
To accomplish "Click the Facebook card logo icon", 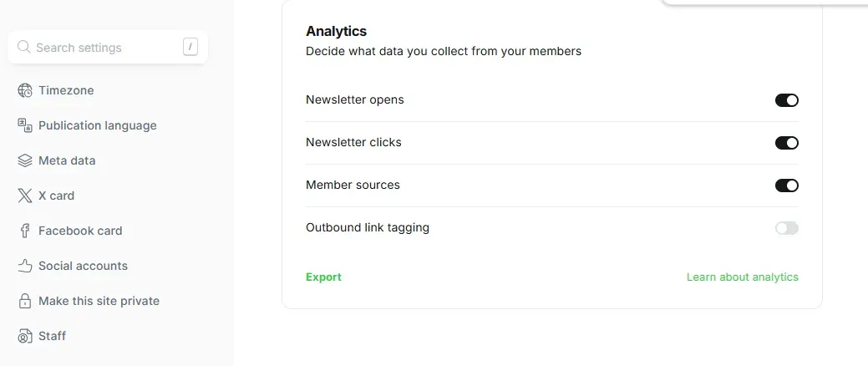I will pyautogui.click(x=25, y=231).
